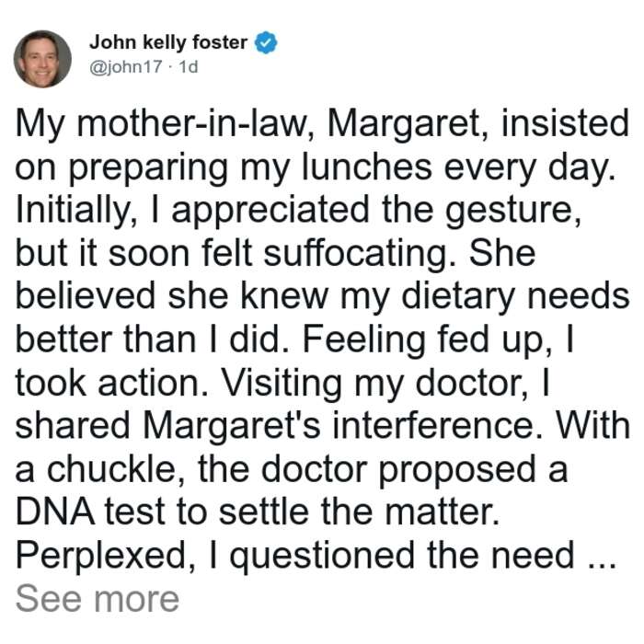
Task: Click the phrase 'dietary needs'
Action: pos(515,297)
